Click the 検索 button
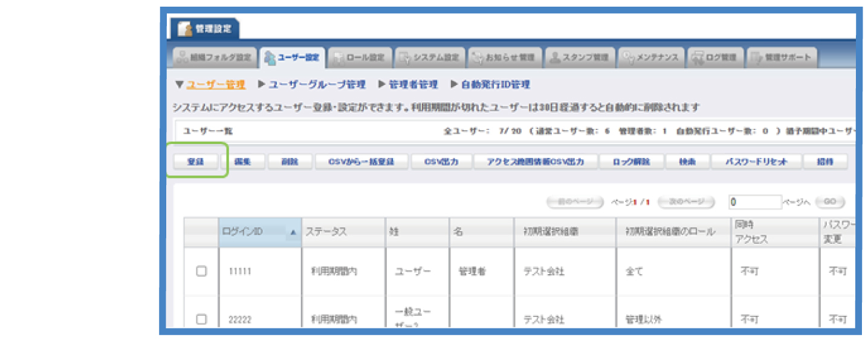This screenshot has width=868, height=340. tap(687, 162)
